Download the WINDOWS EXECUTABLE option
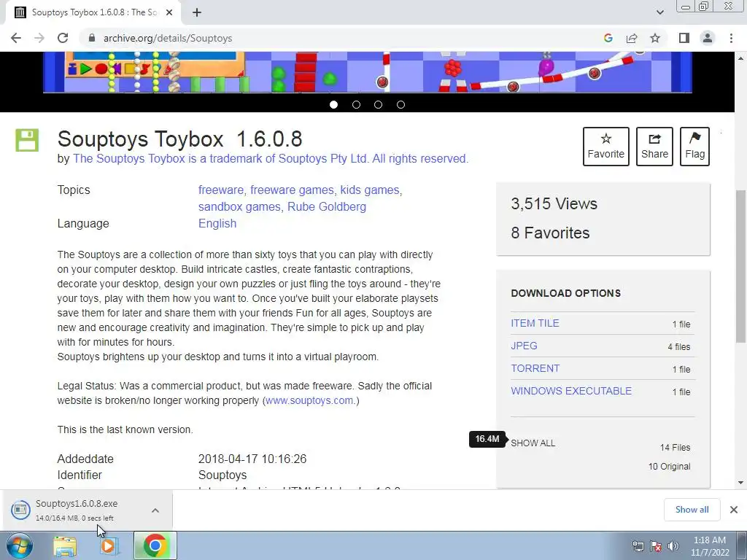Screen dimensions: 747x560 [x=571, y=391]
